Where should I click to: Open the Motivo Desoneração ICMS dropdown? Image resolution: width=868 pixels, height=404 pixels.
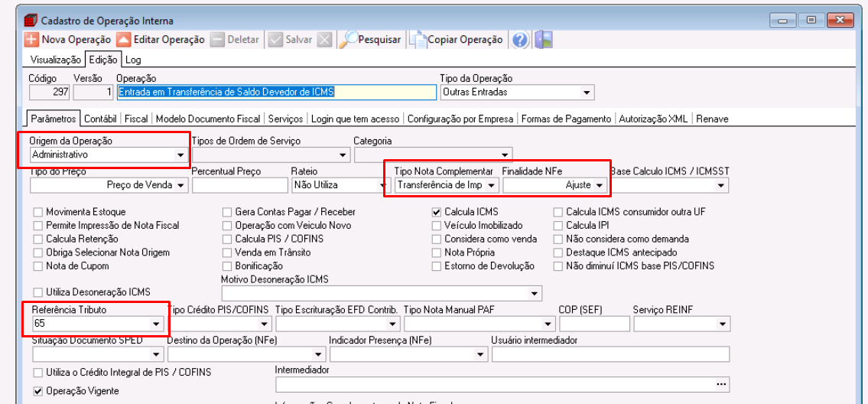[x=535, y=292]
